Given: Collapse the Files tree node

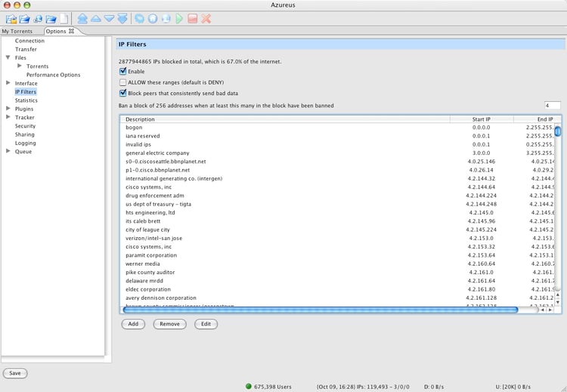Looking at the screenshot, I should pos(8,57).
